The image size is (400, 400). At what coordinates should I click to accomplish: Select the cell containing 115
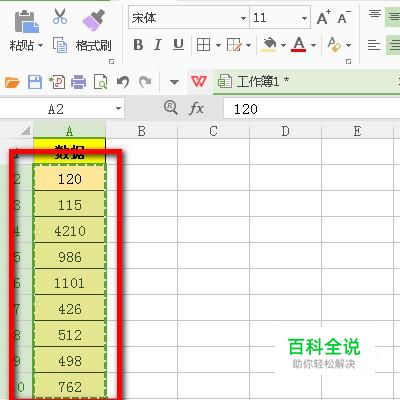[70, 204]
